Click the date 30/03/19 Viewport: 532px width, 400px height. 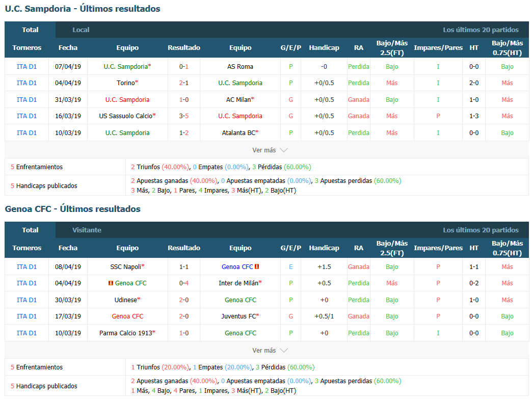pos(68,300)
